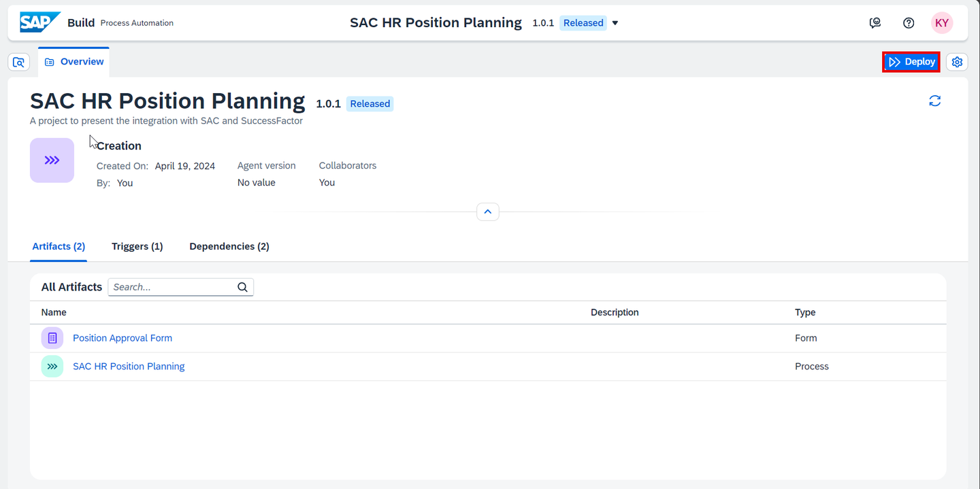Open the version dropdown arrow in header
Screen dimensions: 980x489
click(615, 23)
